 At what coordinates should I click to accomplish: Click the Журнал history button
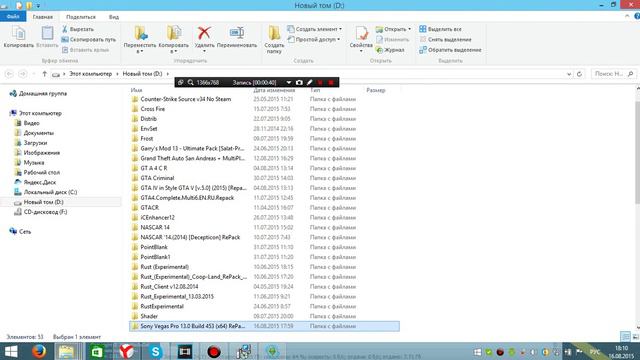390,50
